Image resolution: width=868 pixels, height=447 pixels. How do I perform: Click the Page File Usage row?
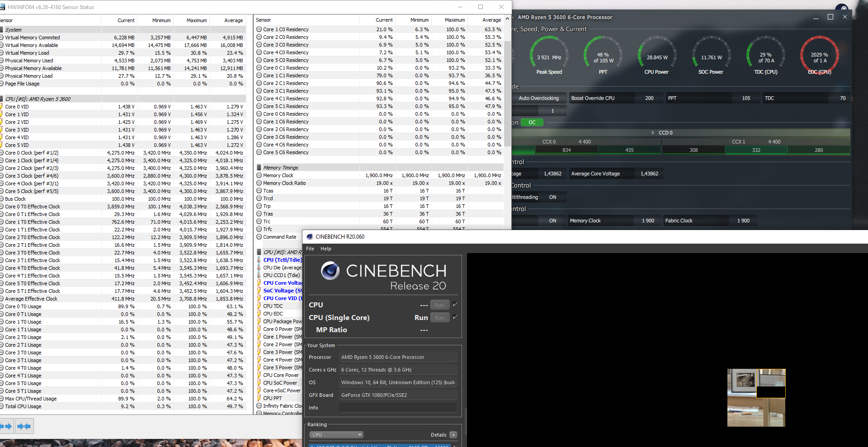[123, 84]
